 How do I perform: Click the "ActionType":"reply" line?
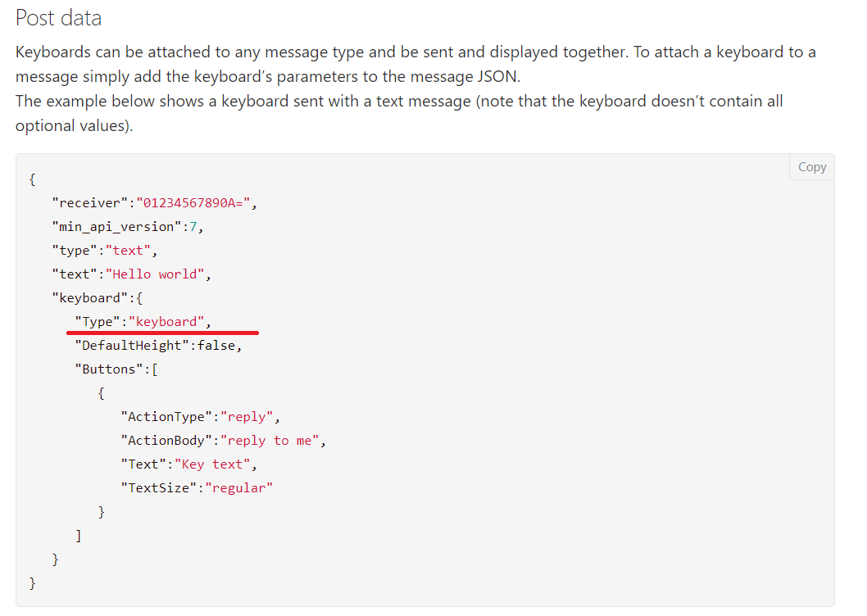coord(200,417)
